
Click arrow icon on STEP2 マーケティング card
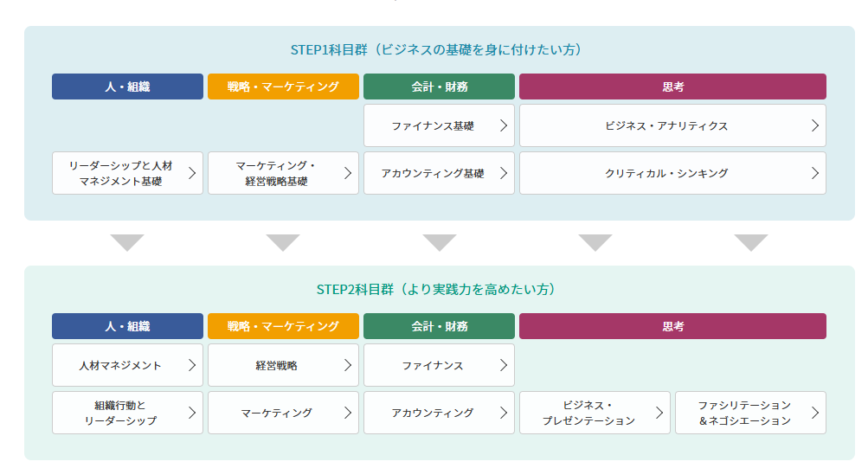tap(348, 413)
